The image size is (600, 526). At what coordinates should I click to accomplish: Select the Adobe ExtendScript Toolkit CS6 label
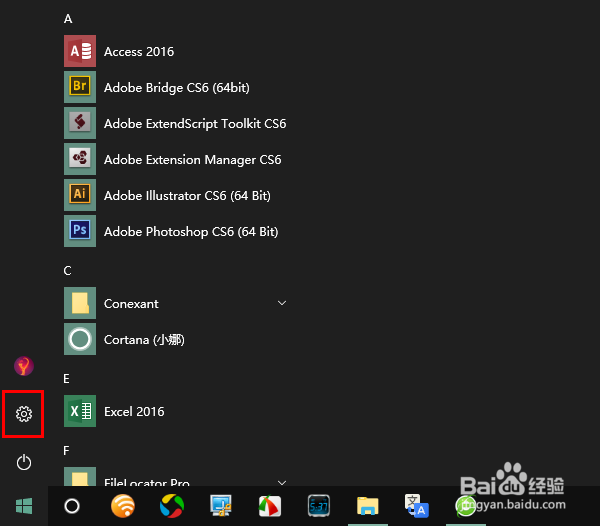[x=195, y=124]
